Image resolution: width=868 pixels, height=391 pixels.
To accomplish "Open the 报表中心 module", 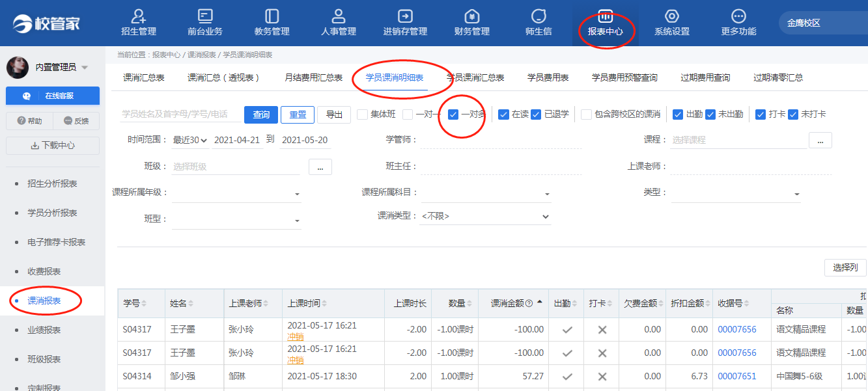I will pos(606,23).
